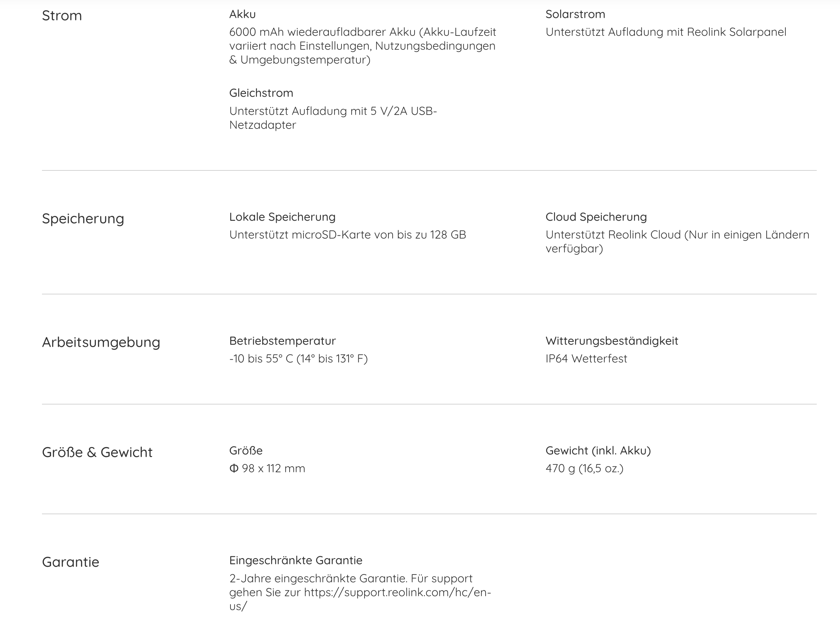This screenshot has height=623, width=840.
Task: Click the Lokale Speicherung label
Action: (282, 217)
